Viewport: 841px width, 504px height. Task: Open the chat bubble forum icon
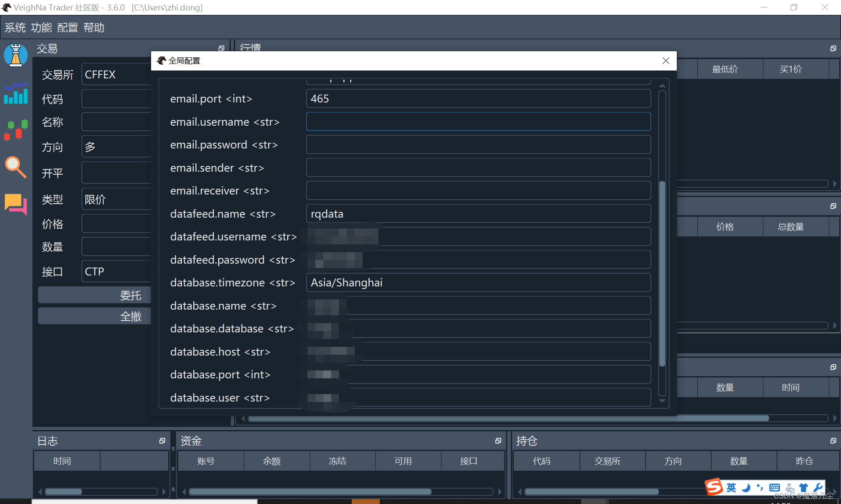tap(16, 204)
